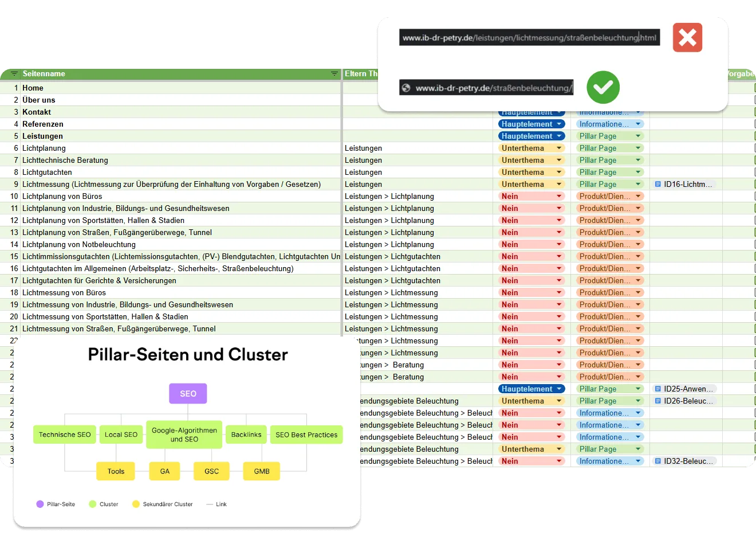
Task: Expand Produkt/Dien dropdown for Lichtplanung von Notbeleuchtung
Action: (x=610, y=244)
